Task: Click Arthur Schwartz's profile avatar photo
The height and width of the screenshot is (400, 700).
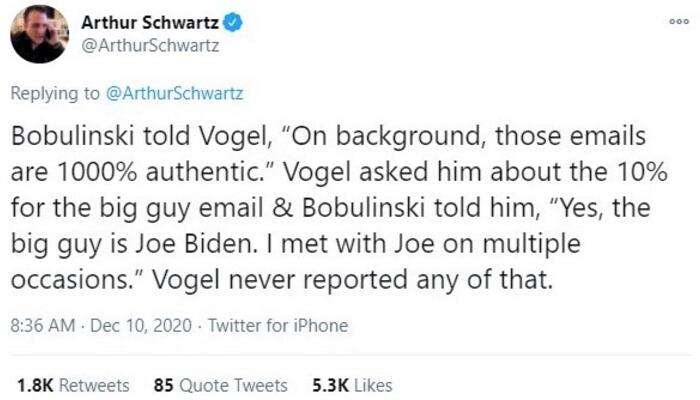Action: point(39,33)
